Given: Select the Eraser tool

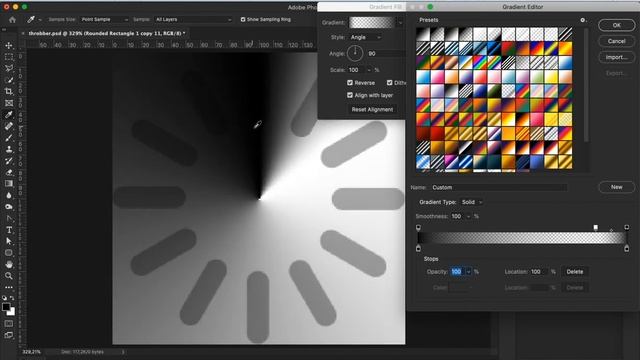Looking at the screenshot, I should pos(9,172).
